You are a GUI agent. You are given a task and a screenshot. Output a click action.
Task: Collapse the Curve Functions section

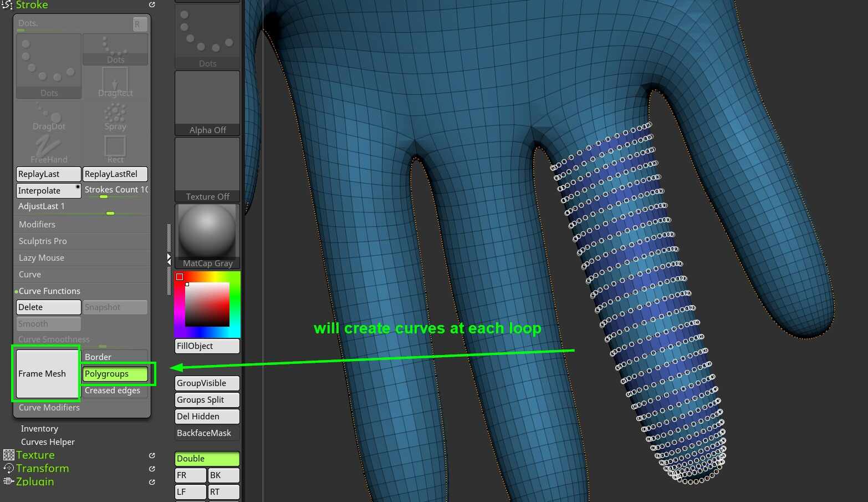click(x=49, y=291)
